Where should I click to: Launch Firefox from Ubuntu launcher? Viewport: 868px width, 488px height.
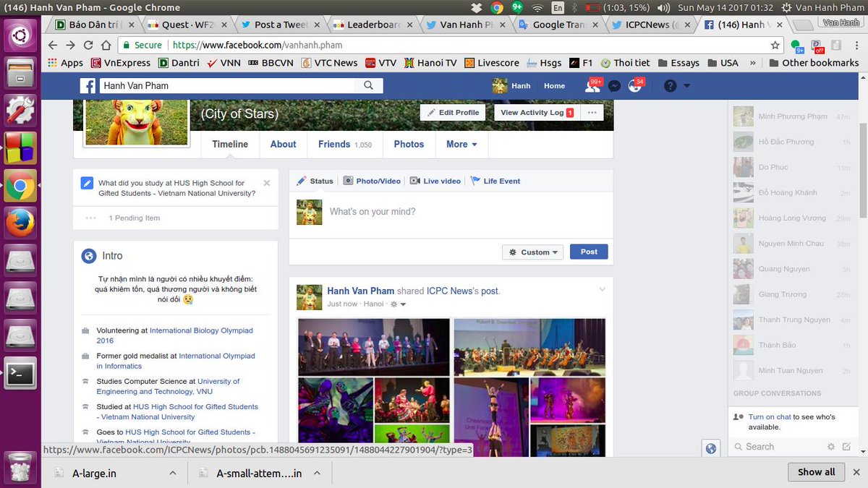[20, 223]
